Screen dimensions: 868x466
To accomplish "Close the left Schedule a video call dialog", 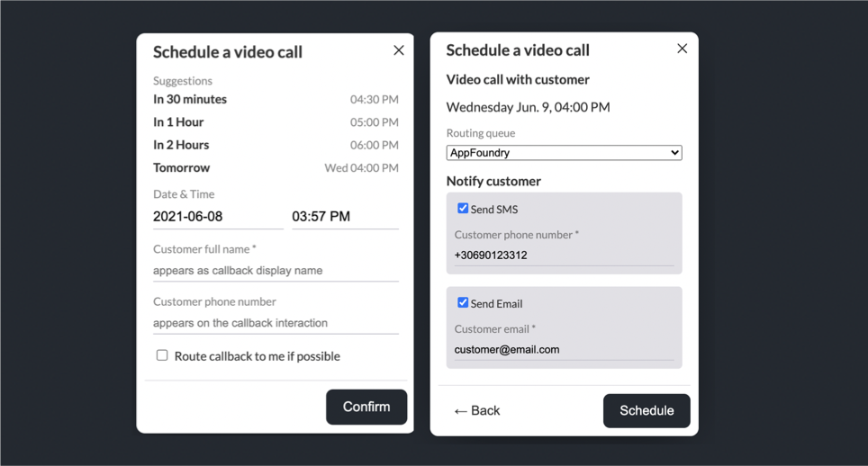I will point(398,50).
